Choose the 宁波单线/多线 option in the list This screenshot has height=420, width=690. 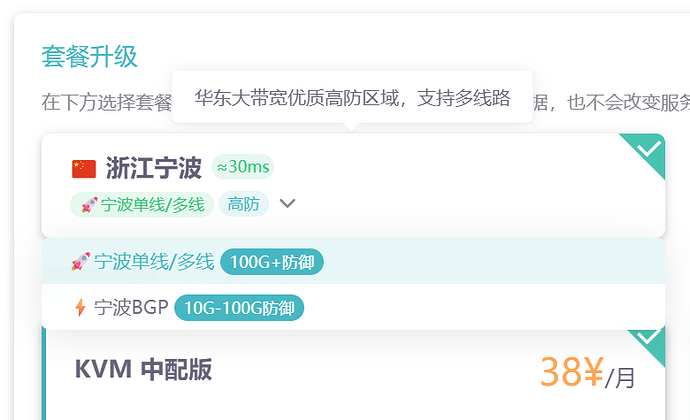[154, 262]
